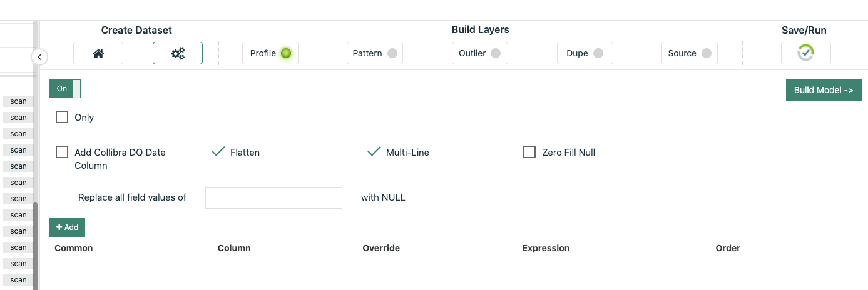The width and height of the screenshot is (868, 290).
Task: Check Add Collibra DQ Date Column
Action: [x=62, y=152]
